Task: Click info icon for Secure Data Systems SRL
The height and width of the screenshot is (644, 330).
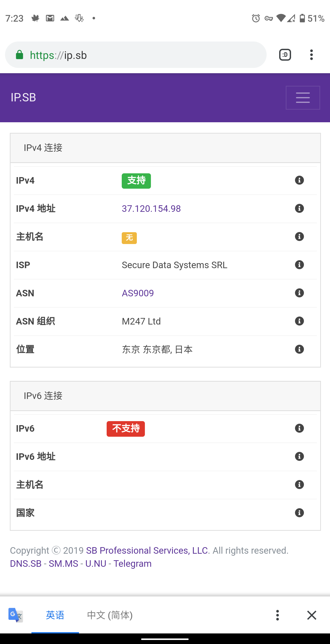Action: [x=299, y=265]
